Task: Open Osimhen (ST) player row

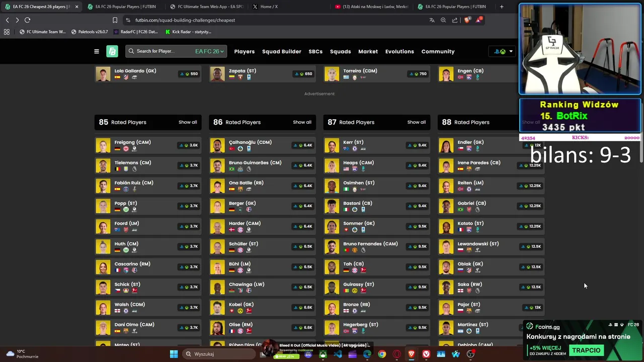Action: point(377,186)
